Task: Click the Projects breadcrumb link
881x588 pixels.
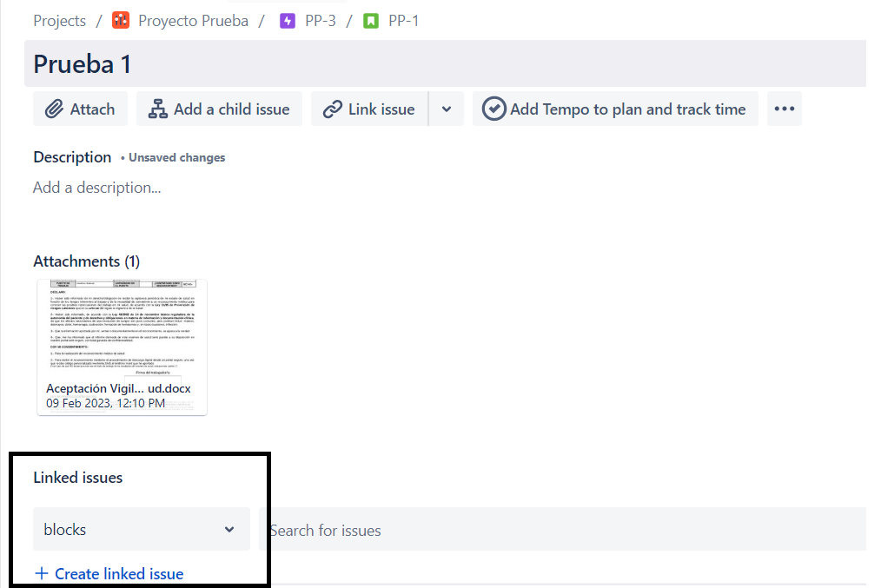Action: (x=59, y=20)
